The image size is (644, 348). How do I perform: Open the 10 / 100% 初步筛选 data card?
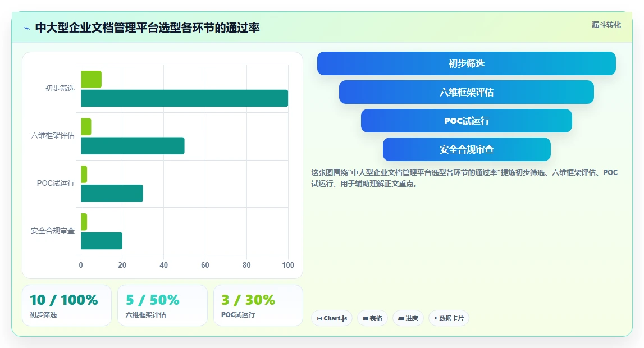[67, 305]
